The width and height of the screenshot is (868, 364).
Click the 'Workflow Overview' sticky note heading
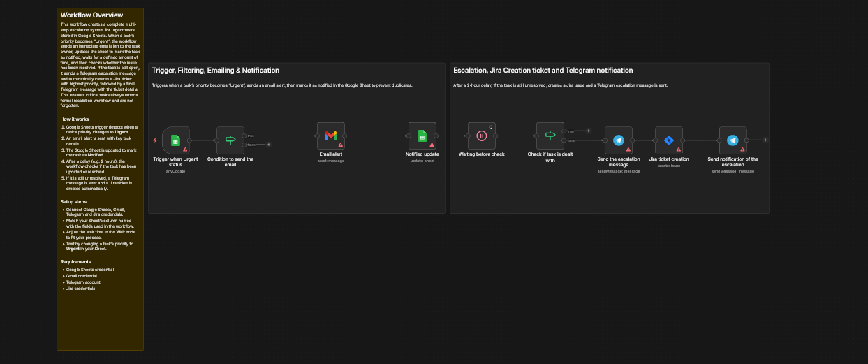[x=87, y=15]
